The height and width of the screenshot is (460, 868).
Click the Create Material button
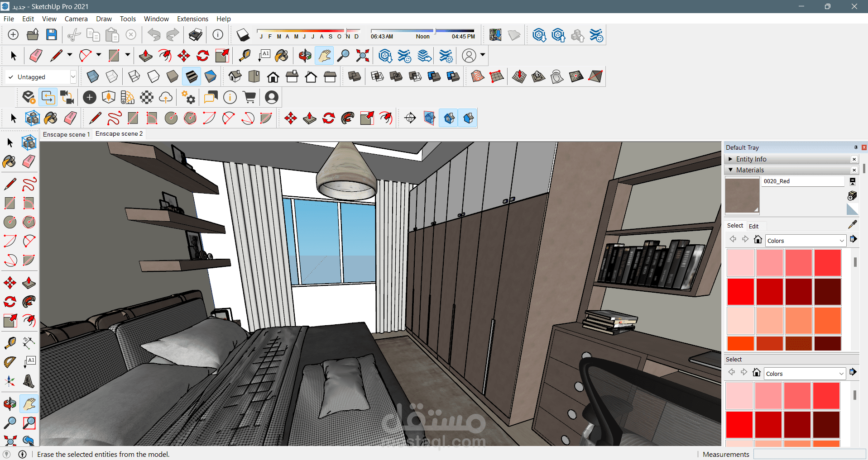click(852, 195)
